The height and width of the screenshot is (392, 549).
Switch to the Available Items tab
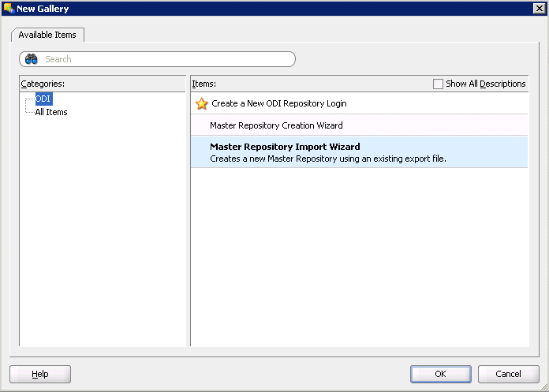pyautogui.click(x=47, y=35)
